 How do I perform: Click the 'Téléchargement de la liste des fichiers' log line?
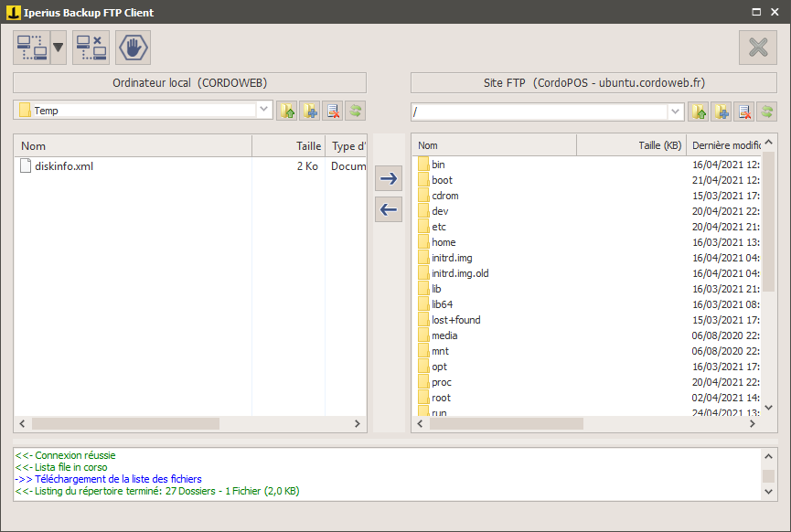[x=108, y=479]
